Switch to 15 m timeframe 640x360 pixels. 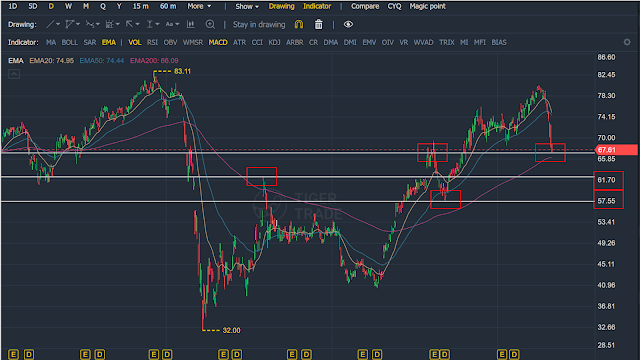[141, 7]
